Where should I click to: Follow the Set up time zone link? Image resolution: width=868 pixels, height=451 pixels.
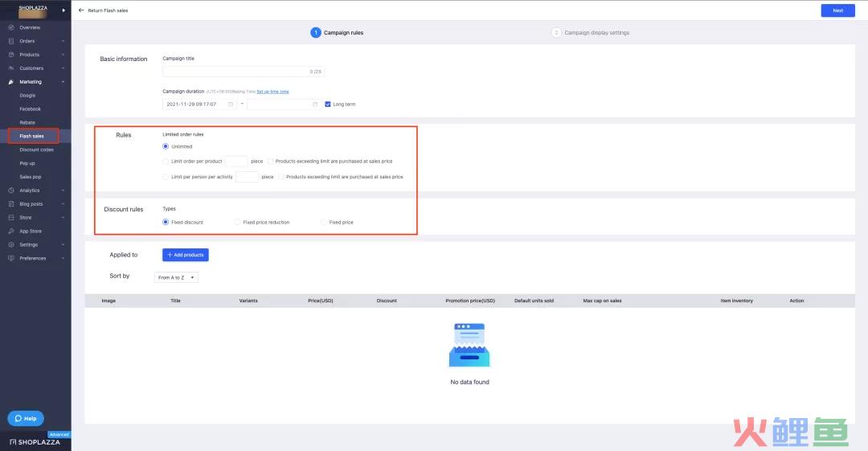point(273,92)
